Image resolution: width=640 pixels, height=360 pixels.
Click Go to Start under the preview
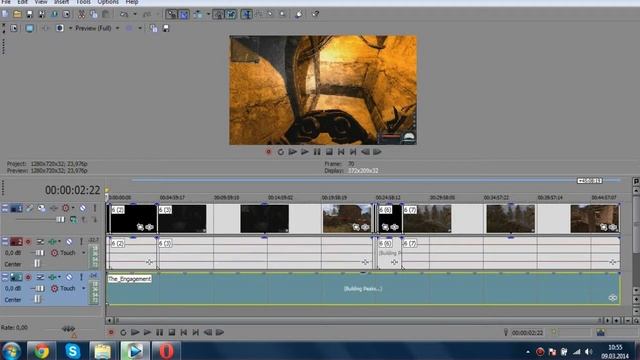click(341, 152)
